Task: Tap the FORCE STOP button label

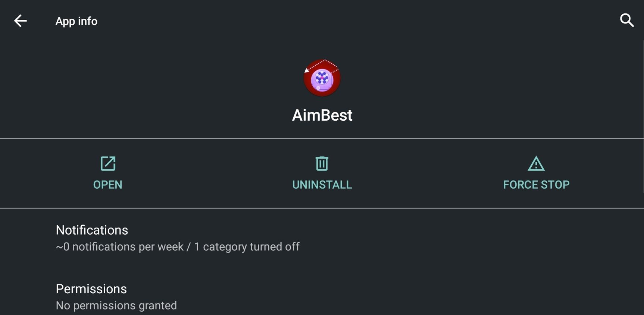Action: [x=536, y=185]
